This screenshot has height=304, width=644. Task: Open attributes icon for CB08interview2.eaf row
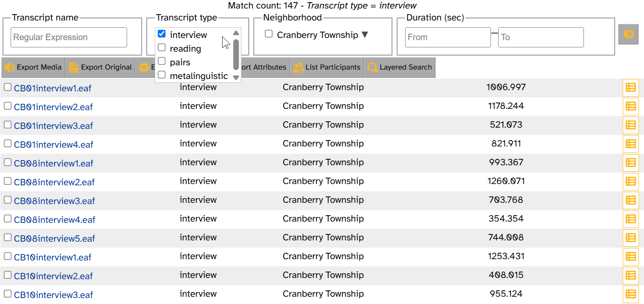[x=631, y=181]
